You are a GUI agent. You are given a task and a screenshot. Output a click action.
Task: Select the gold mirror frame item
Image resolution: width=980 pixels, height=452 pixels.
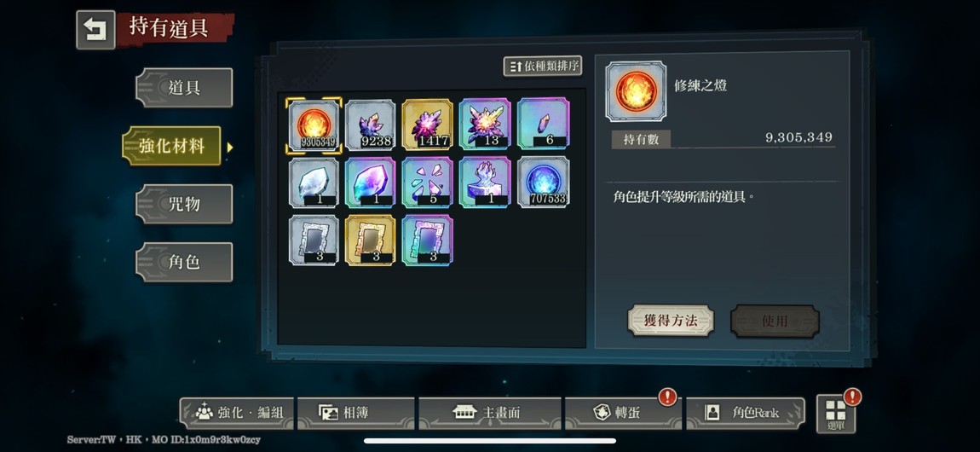[371, 240]
